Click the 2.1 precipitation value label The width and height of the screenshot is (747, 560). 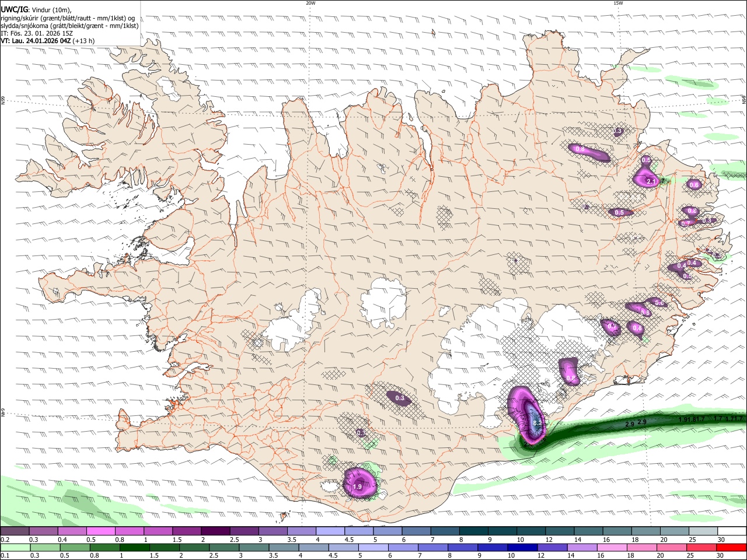pyautogui.click(x=652, y=182)
